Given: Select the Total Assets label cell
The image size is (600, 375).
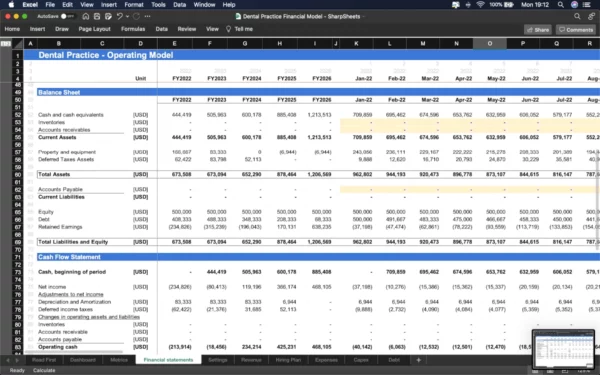Looking at the screenshot, I should 54,174.
